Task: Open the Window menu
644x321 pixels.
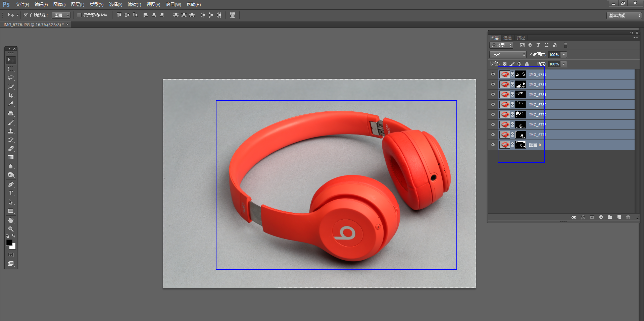Action: tap(174, 5)
